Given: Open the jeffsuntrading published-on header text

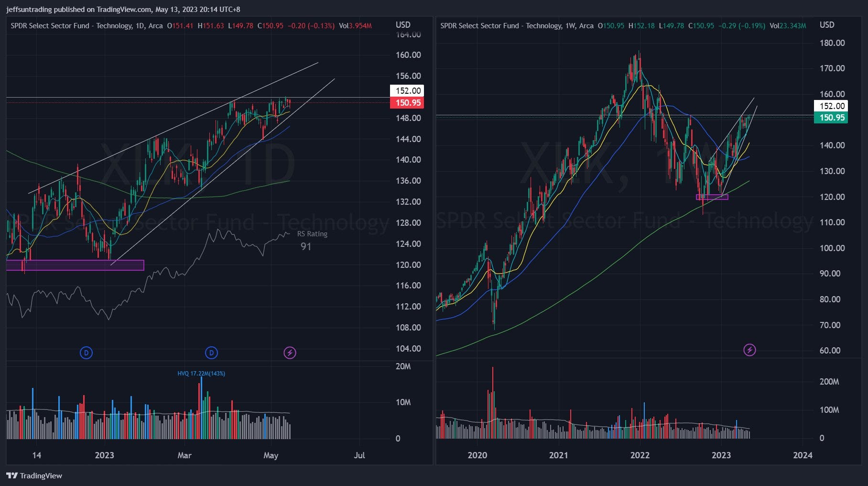Looking at the screenshot, I should [123, 10].
